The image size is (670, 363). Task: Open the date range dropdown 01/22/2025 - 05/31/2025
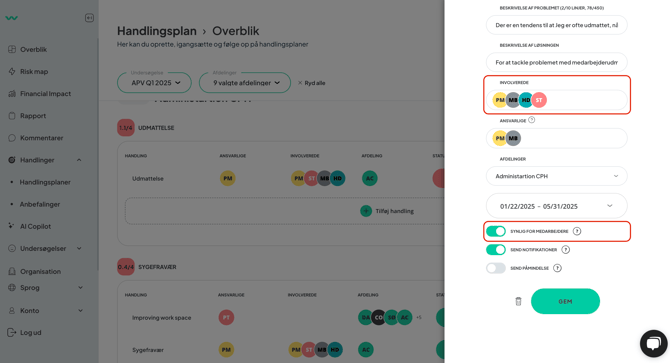pyautogui.click(x=556, y=206)
